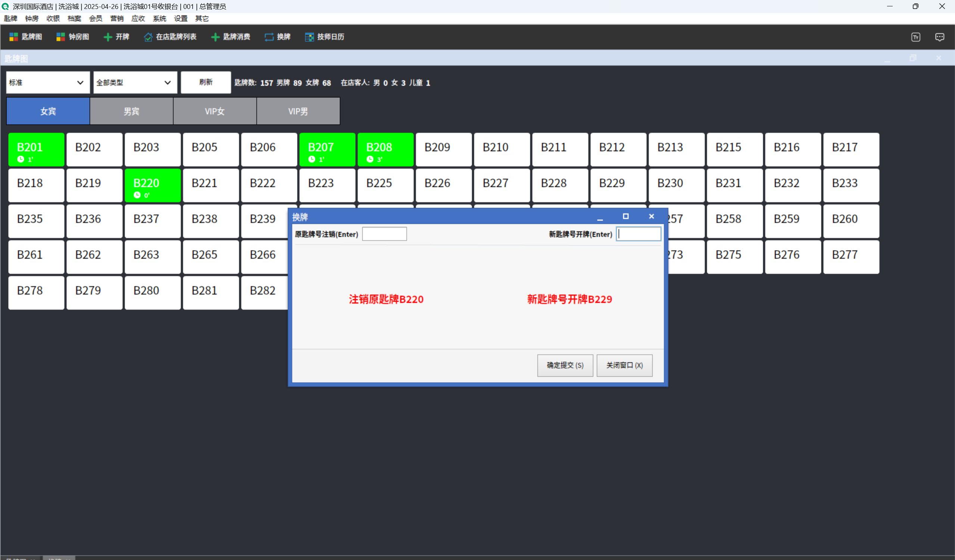Select key card B202

pyautogui.click(x=95, y=150)
